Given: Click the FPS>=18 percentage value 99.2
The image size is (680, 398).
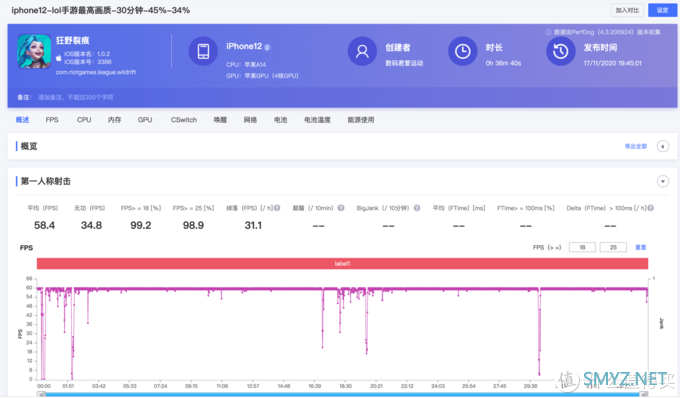Looking at the screenshot, I should tap(141, 225).
